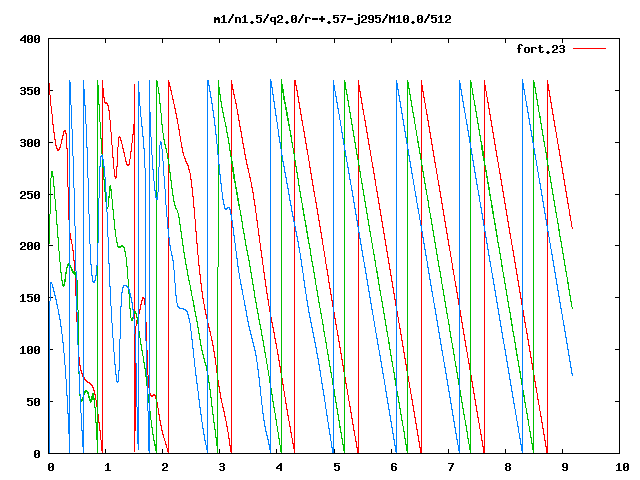Click the y-axis label 300
This screenshot has width=640, height=480.
point(30,143)
